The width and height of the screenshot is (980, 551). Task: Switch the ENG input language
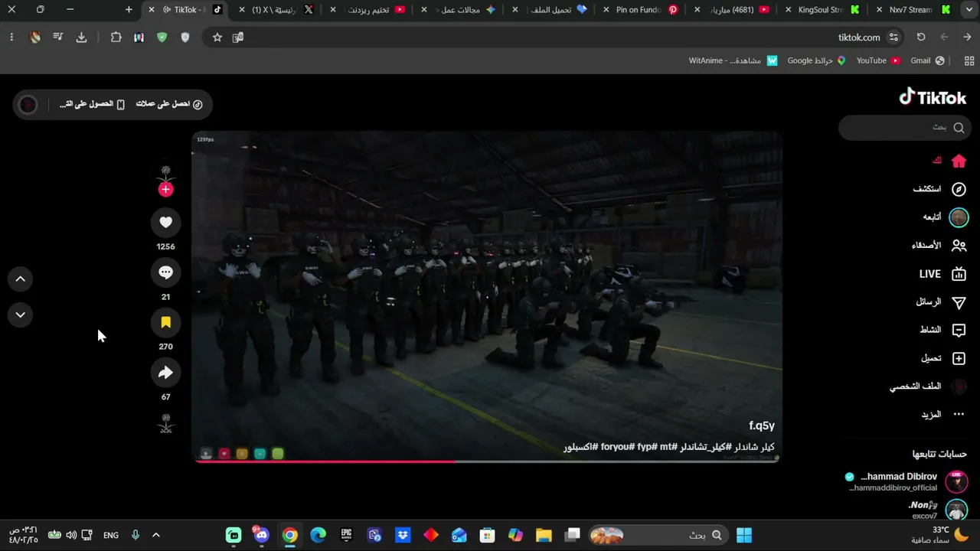click(x=111, y=535)
